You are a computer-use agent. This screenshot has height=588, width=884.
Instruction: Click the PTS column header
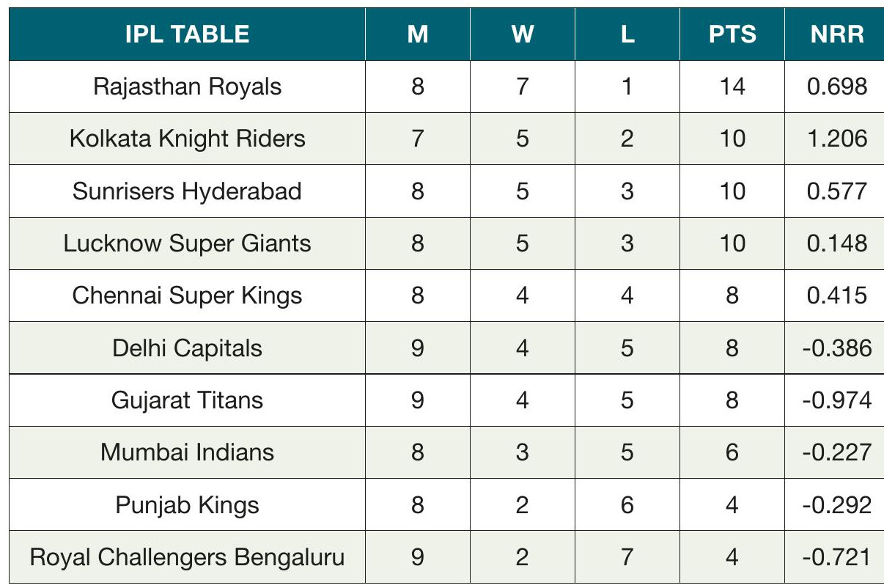(x=732, y=34)
